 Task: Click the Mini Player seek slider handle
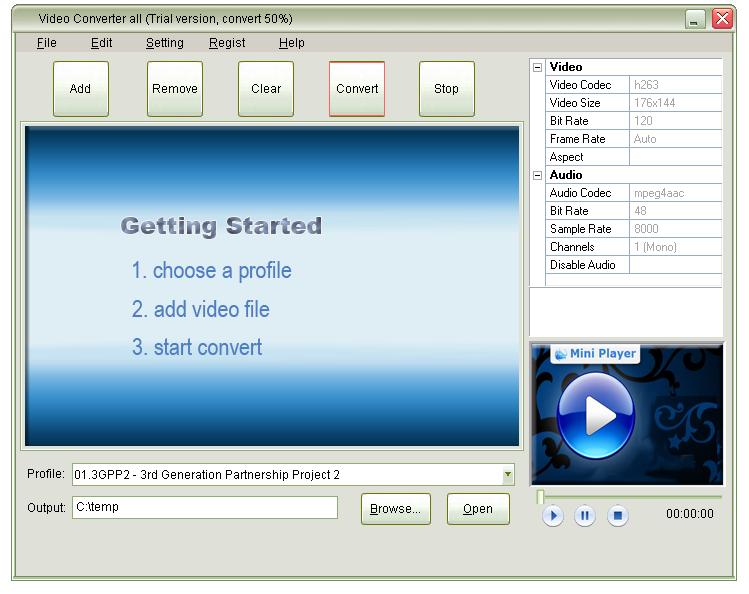(541, 497)
